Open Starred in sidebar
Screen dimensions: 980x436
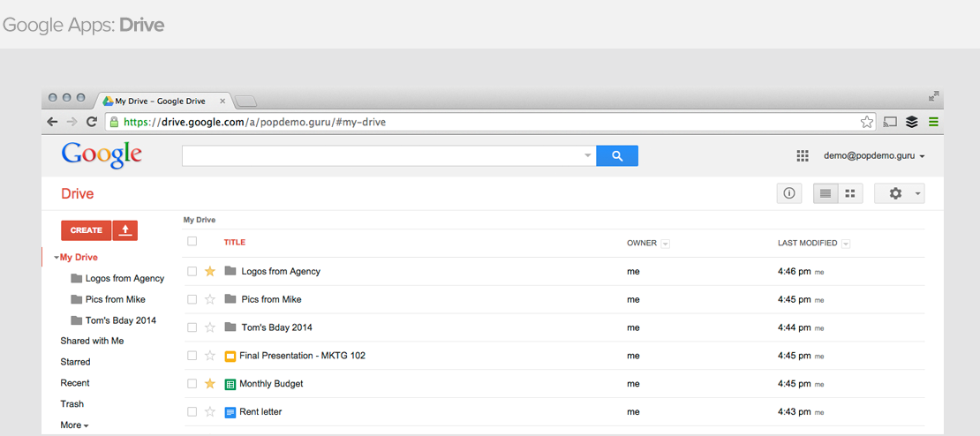(x=75, y=362)
